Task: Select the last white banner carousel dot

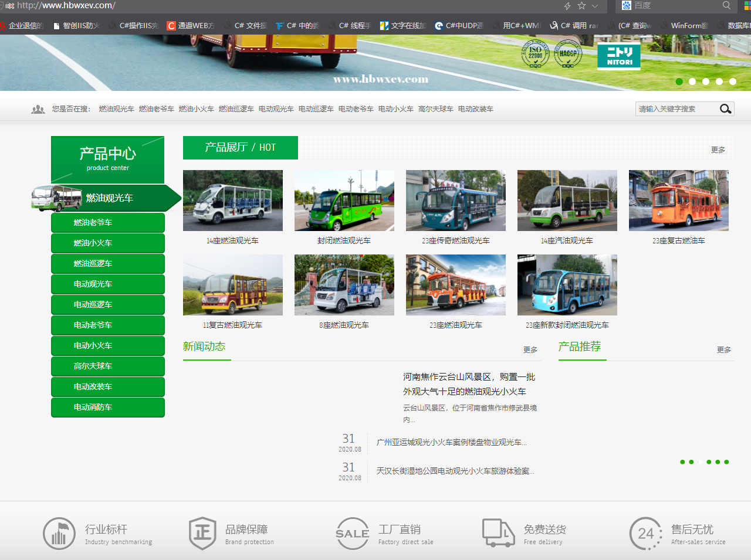Action: pyautogui.click(x=733, y=82)
